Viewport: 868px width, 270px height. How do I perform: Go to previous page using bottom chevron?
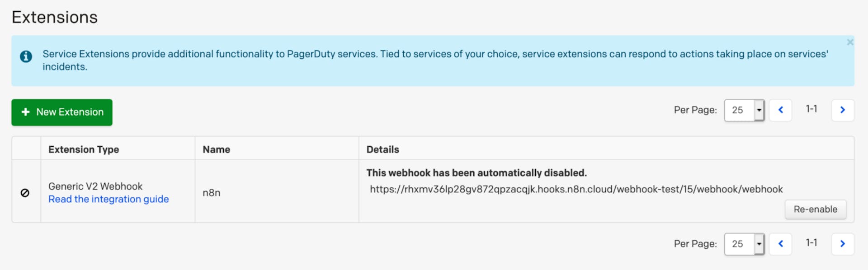point(780,244)
